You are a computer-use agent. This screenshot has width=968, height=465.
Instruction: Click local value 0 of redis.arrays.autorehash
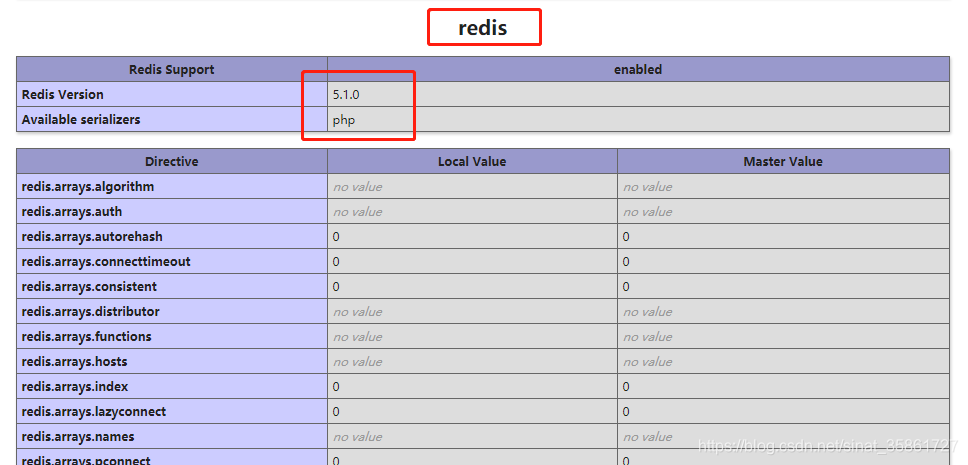coord(336,237)
